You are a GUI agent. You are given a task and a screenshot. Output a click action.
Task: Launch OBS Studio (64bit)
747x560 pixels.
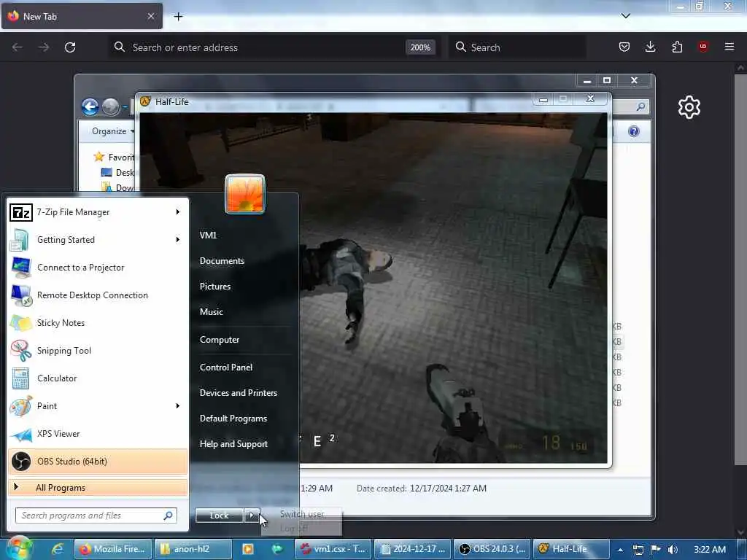(98, 462)
